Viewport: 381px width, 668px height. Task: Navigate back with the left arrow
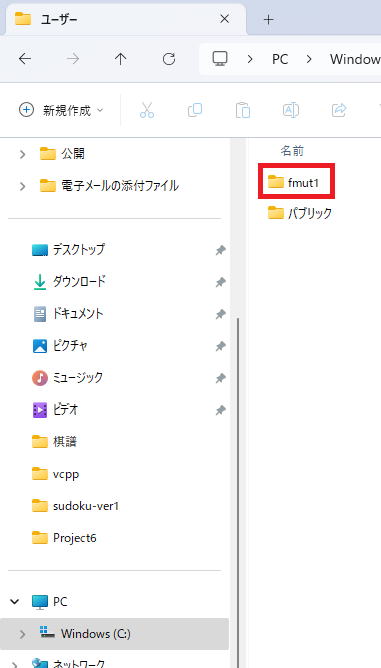coord(25,59)
